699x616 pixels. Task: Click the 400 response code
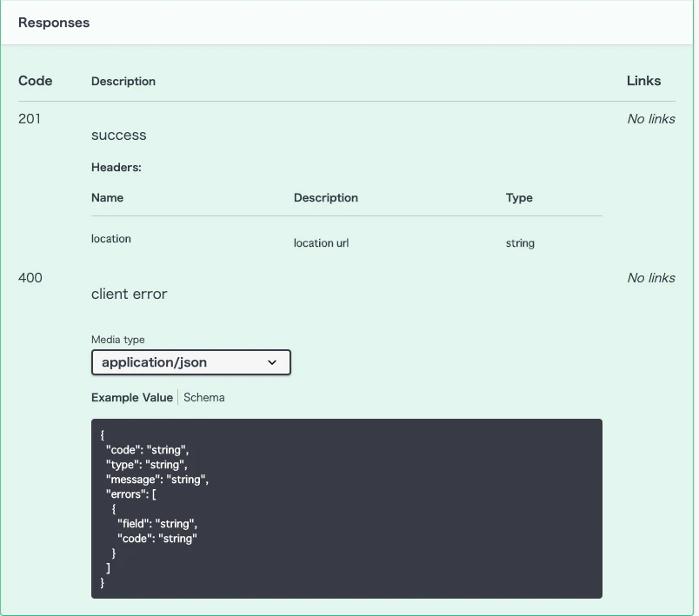[x=30, y=278]
